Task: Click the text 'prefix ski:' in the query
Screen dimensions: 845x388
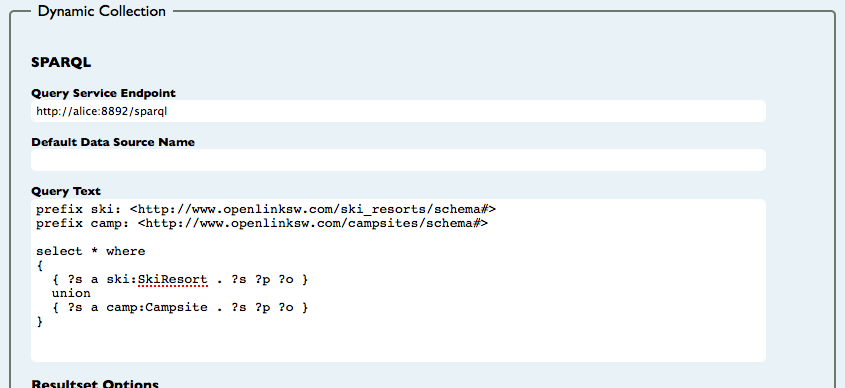Action: 79,209
